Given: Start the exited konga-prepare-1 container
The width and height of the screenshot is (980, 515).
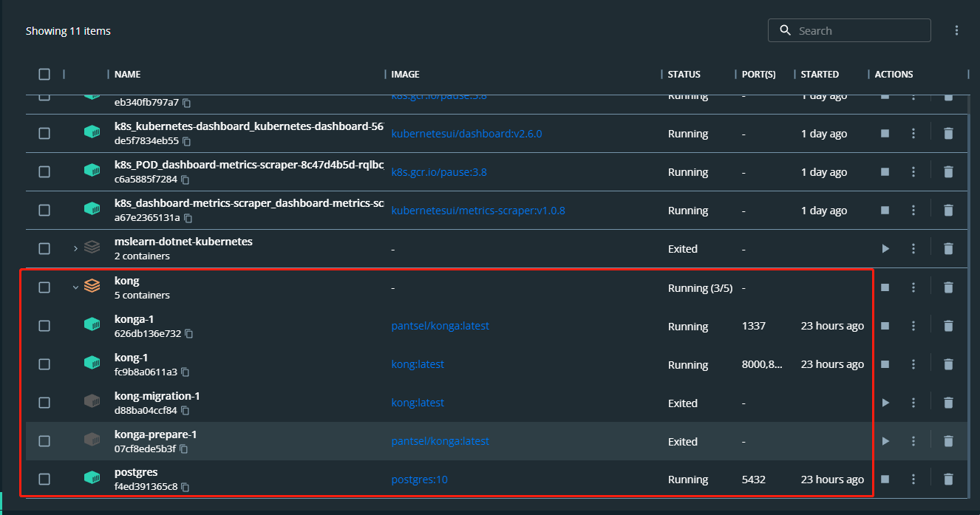Looking at the screenshot, I should (x=885, y=441).
